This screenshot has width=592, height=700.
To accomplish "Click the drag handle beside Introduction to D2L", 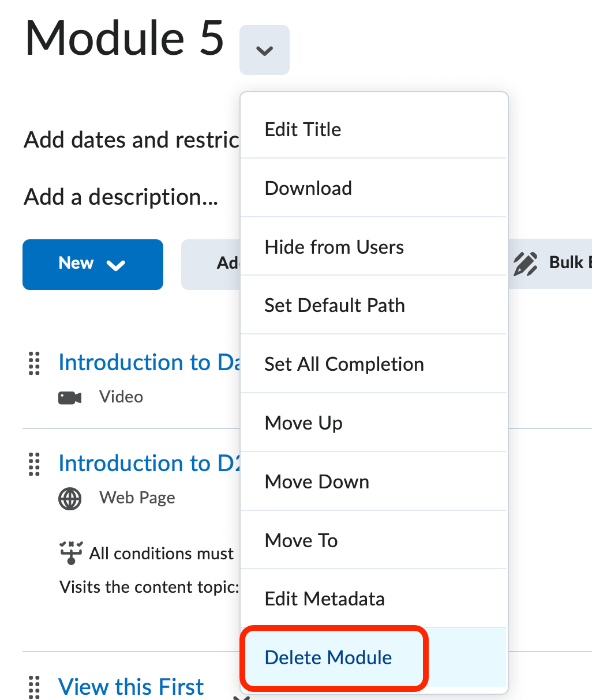I will click(x=33, y=464).
